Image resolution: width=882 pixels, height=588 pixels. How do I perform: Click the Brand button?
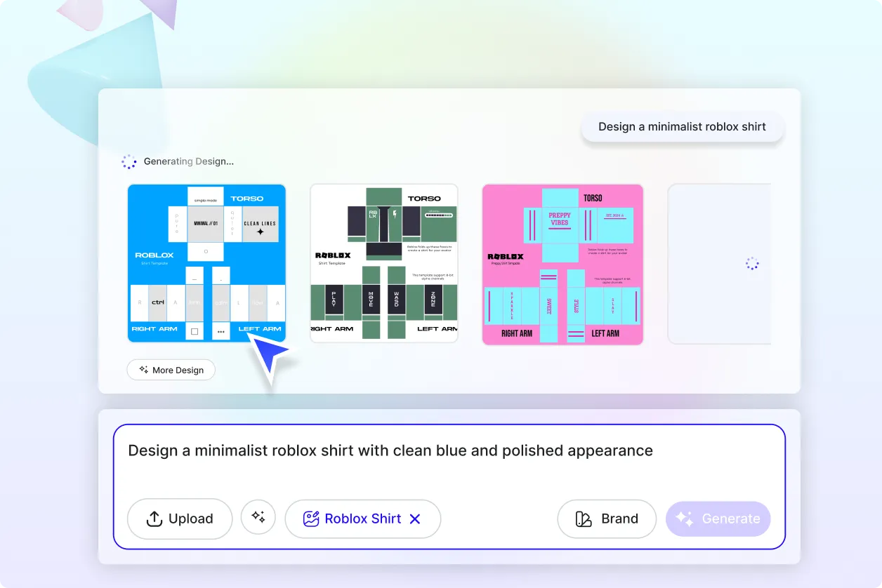coord(607,519)
